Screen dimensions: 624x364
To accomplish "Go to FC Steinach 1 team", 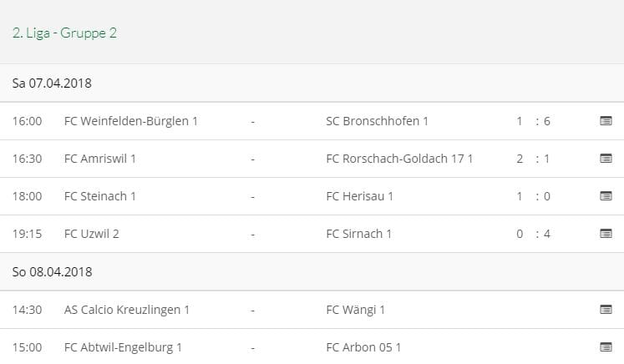I will [x=100, y=196].
